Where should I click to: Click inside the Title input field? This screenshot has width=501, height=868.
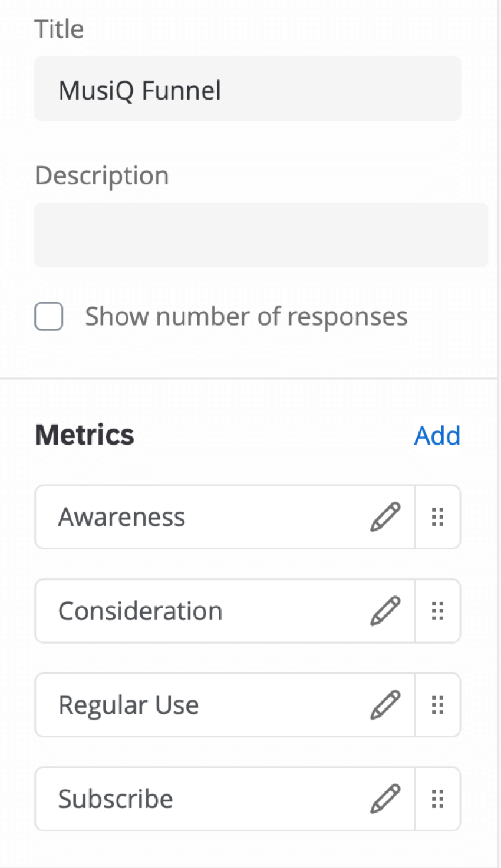248,89
